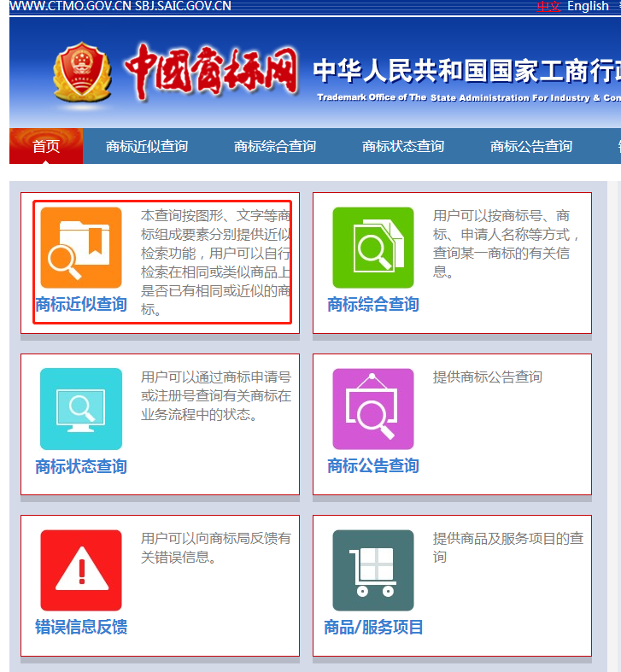
Task: Click the green document-search icon for 商标综合查询
Action: 373,248
